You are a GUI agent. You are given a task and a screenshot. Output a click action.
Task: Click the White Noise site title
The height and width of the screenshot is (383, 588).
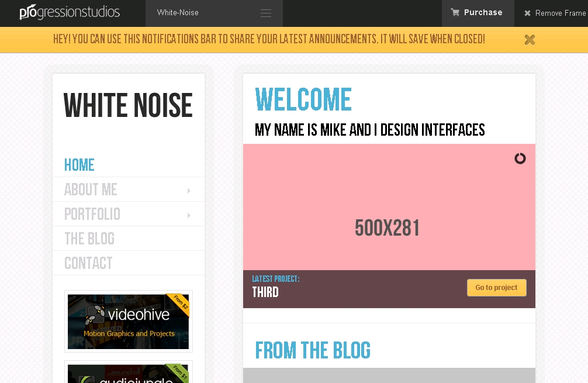[128, 106]
